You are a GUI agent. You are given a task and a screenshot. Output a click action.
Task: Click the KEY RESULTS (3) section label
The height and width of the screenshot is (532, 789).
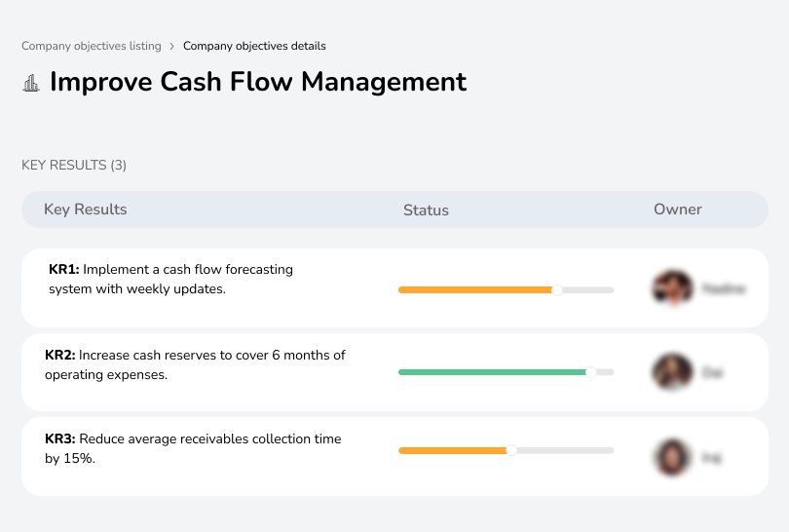(x=74, y=165)
